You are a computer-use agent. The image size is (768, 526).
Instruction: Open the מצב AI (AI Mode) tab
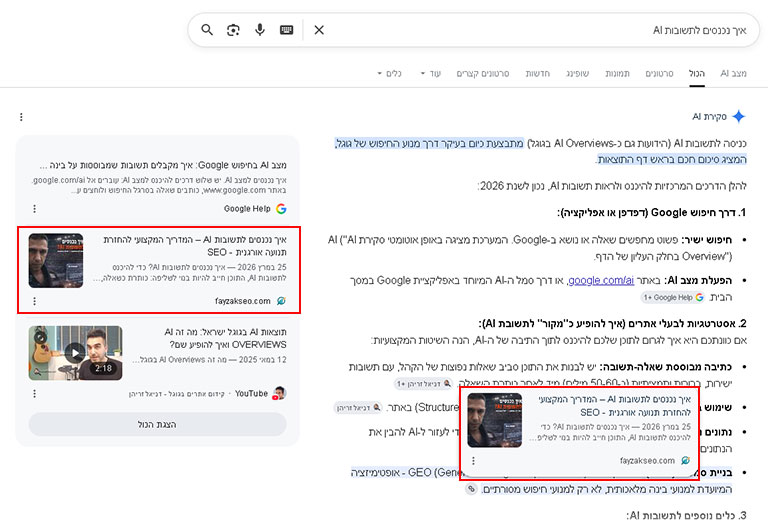[733, 73]
